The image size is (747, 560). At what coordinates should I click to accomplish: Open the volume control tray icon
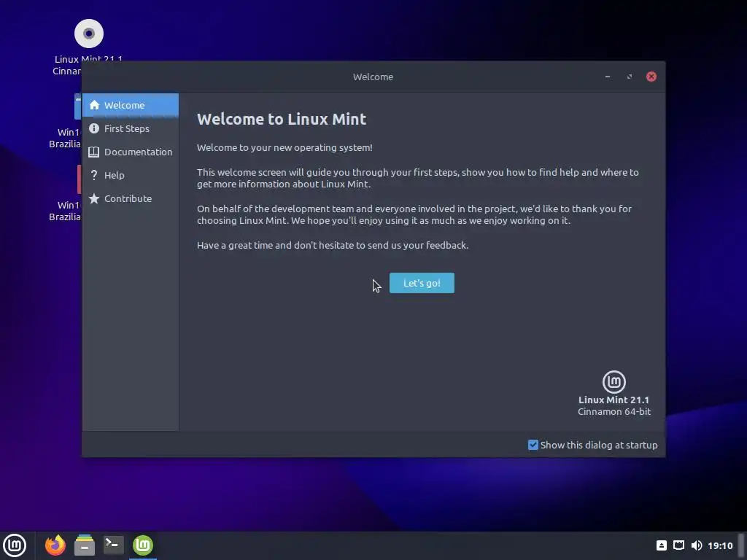tap(697, 545)
